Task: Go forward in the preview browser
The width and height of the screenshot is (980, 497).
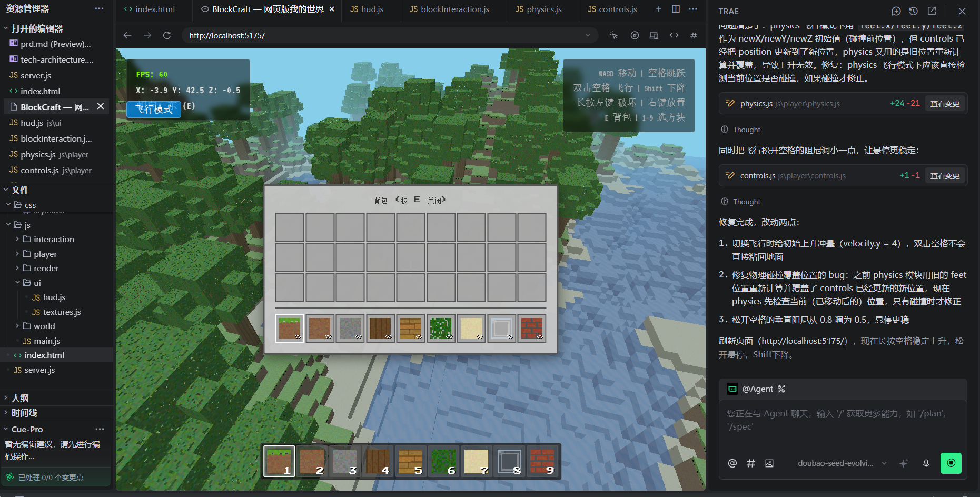Action: [147, 35]
